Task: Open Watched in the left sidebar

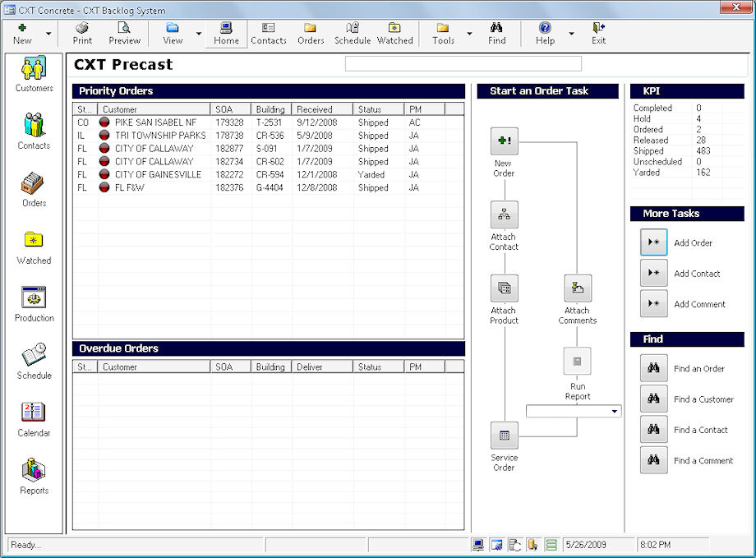Action: 34,247
